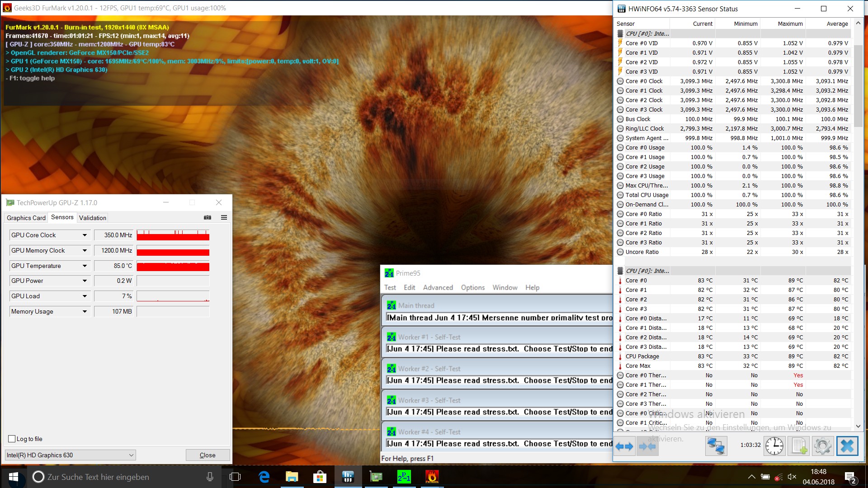The width and height of the screenshot is (868, 488).
Task: Open the Advanced menu in Prime95
Action: [x=438, y=287]
